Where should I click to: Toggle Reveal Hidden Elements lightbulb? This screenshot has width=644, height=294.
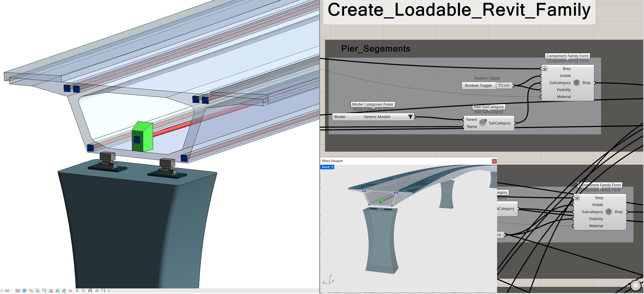pyautogui.click(x=77, y=291)
